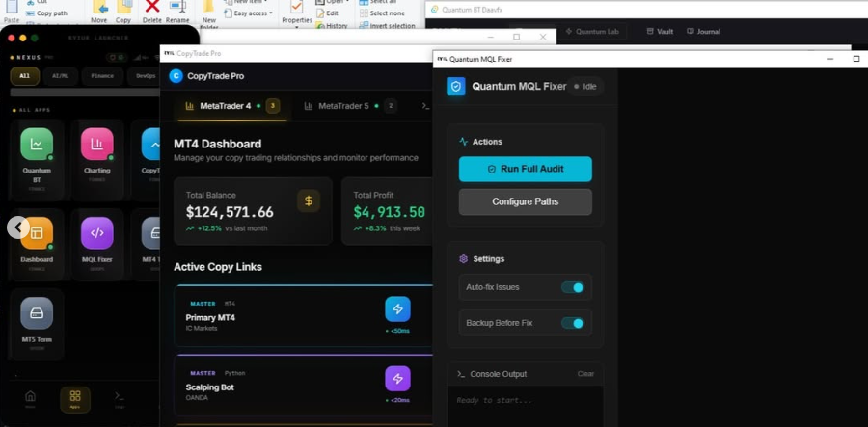The image size is (868, 427).
Task: Click the OANDA broker label
Action: [197, 398]
